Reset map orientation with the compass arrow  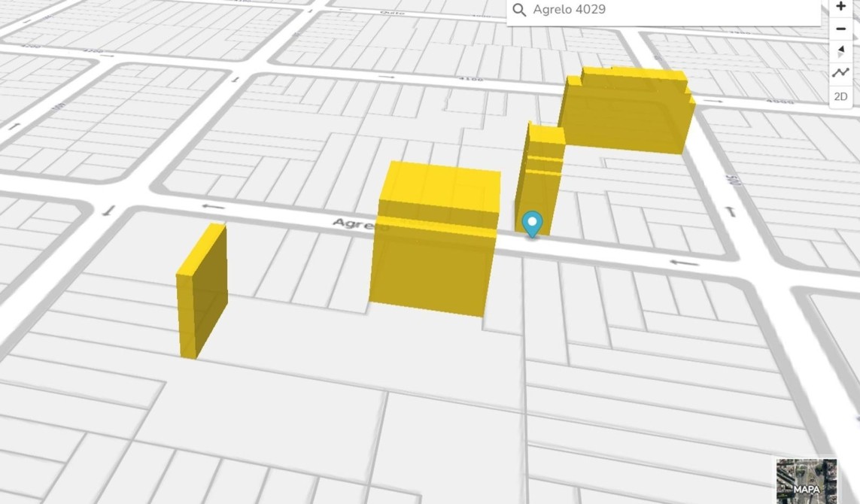pos(840,51)
